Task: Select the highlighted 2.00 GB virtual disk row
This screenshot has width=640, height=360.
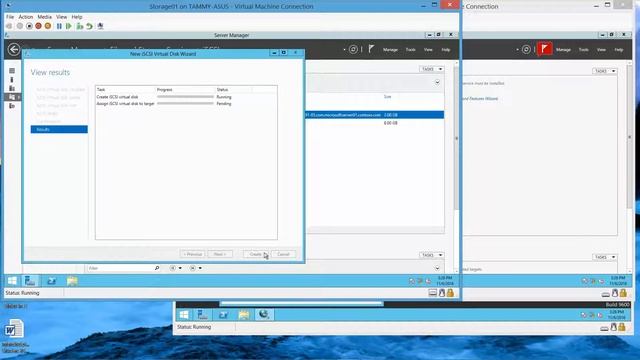Action: click(x=375, y=115)
